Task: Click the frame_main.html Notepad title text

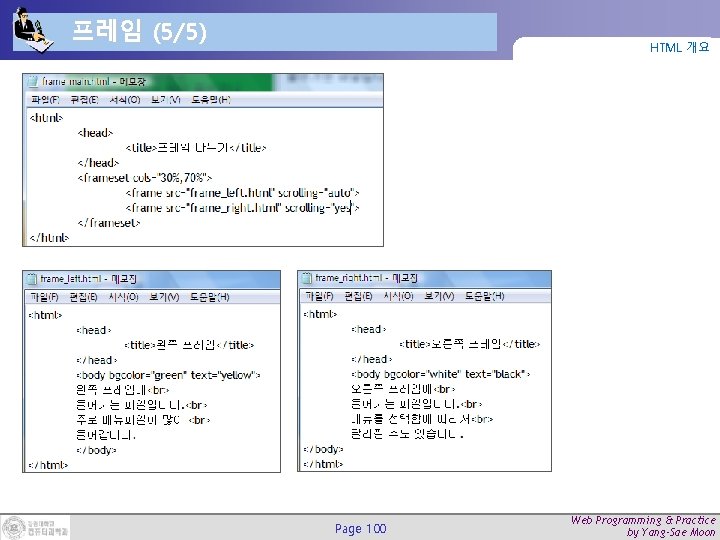Action: point(94,82)
